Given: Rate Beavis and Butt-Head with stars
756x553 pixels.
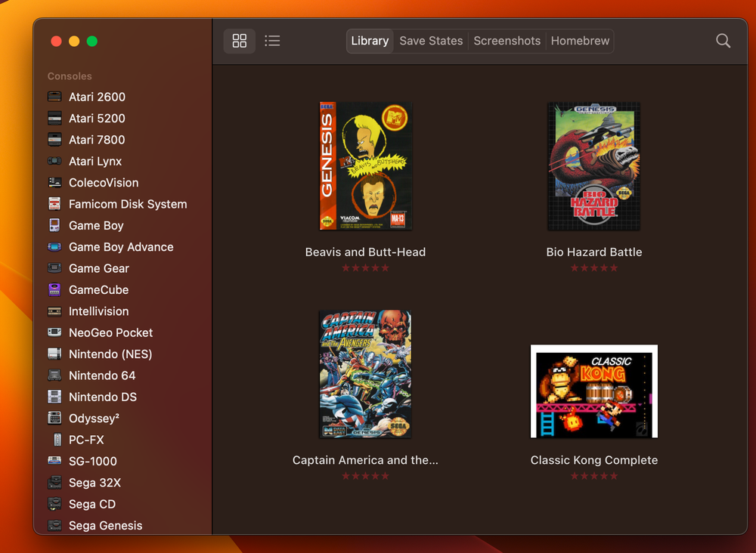Looking at the screenshot, I should point(365,268).
